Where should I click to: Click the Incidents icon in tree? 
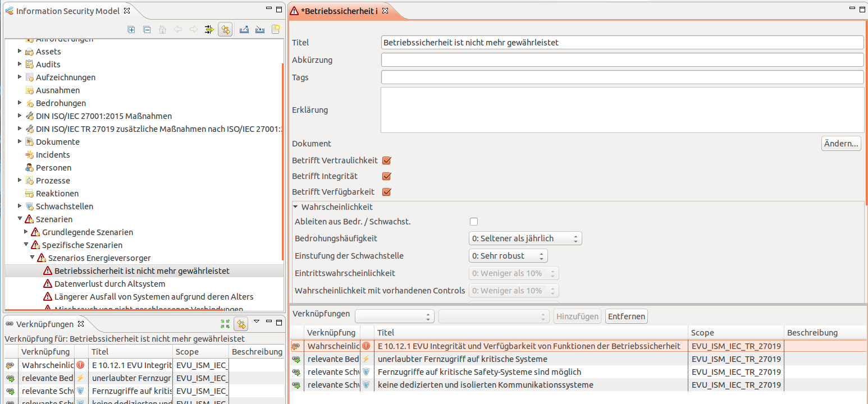(x=30, y=155)
